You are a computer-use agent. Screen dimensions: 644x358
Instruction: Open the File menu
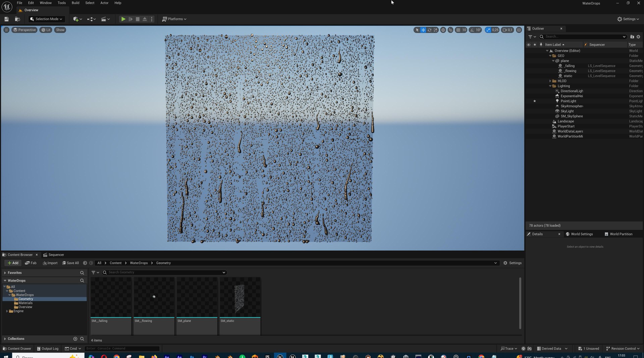(19, 3)
